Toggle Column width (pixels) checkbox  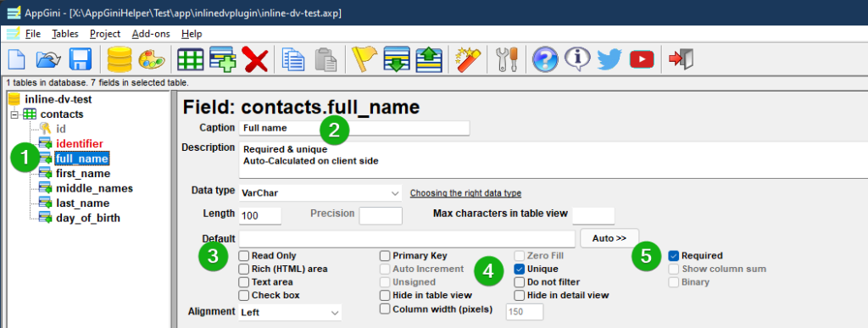[x=385, y=309]
